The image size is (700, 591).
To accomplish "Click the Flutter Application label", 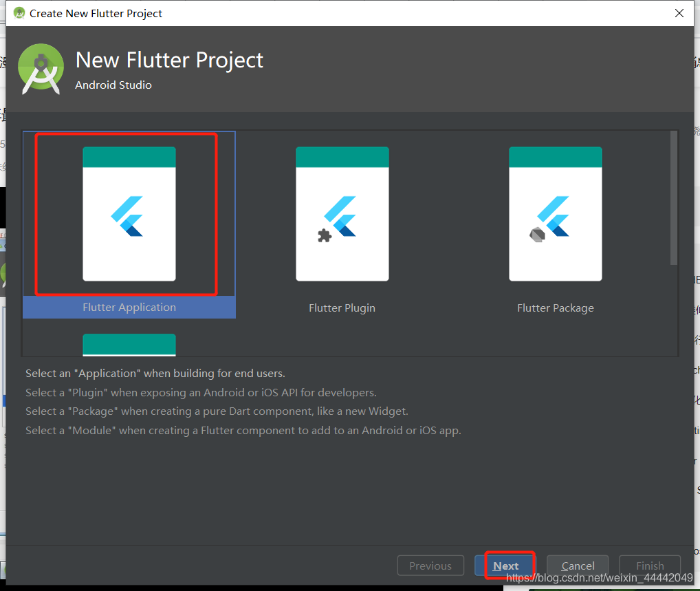I will click(x=129, y=308).
